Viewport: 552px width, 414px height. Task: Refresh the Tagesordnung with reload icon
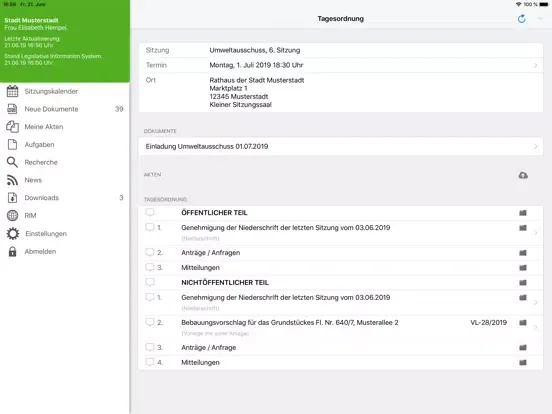click(522, 19)
